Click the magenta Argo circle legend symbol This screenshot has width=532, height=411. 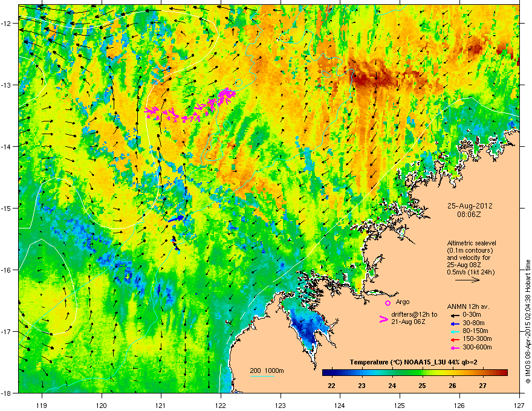click(388, 303)
